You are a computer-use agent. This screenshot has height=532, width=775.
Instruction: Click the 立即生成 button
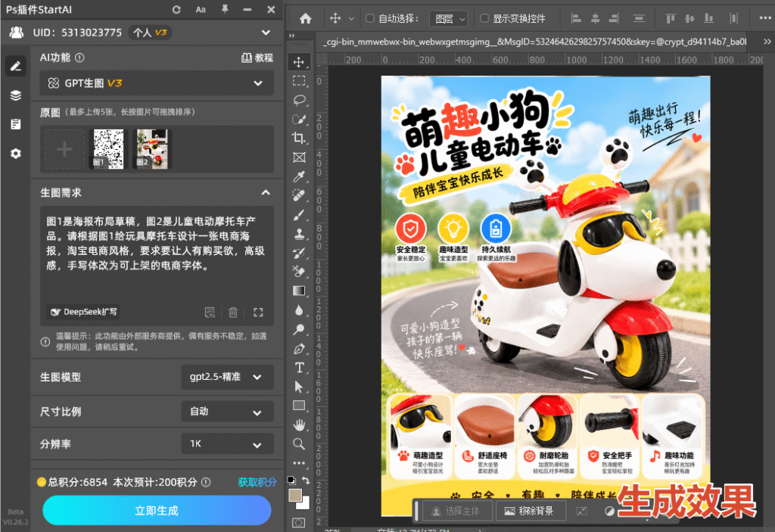pos(157,510)
